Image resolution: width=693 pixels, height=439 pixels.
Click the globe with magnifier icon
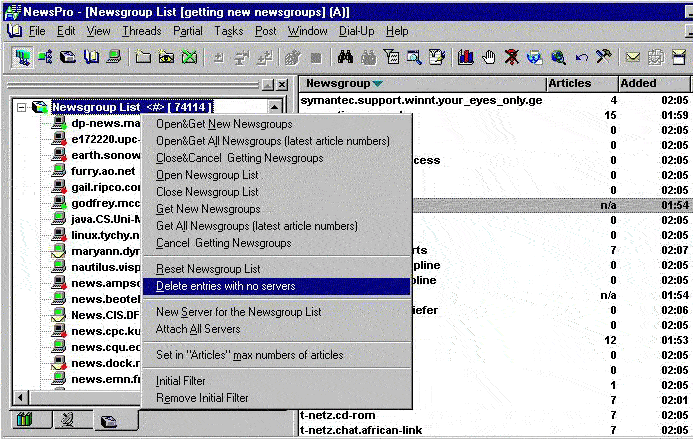pyautogui.click(x=558, y=57)
